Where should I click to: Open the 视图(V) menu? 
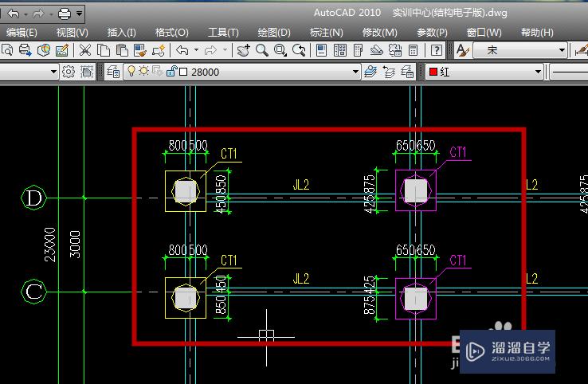pyautogui.click(x=72, y=33)
